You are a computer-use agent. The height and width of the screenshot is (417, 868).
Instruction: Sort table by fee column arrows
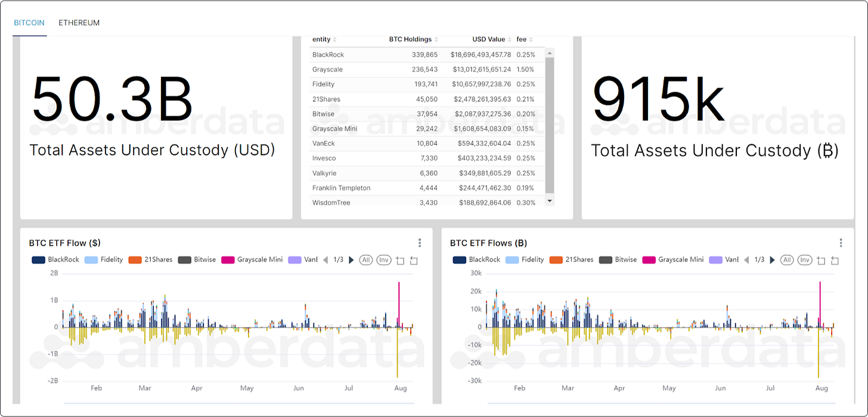[531, 39]
